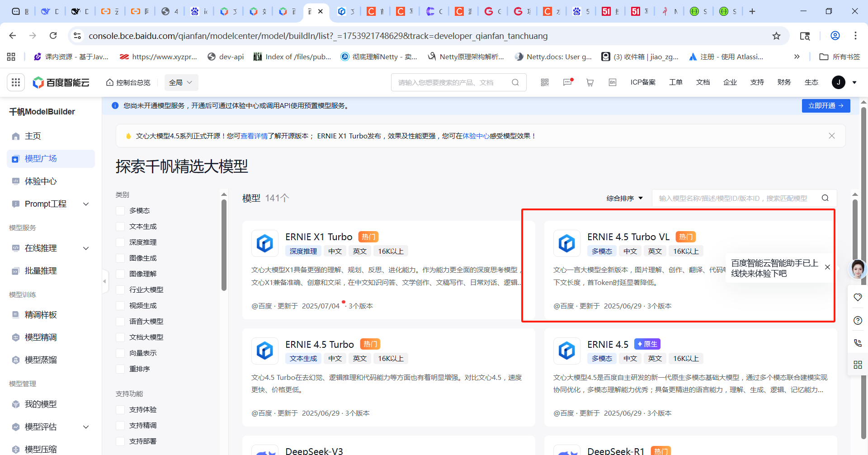Check the 深度推理 category filter
Viewport: 868px width, 455px height.
click(x=120, y=242)
